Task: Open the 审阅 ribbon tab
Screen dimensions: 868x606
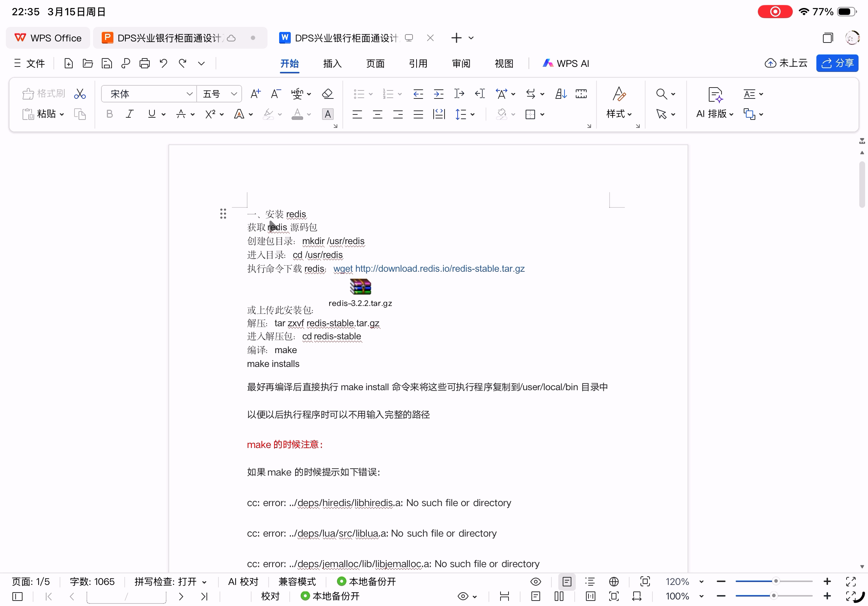Action: pos(461,64)
